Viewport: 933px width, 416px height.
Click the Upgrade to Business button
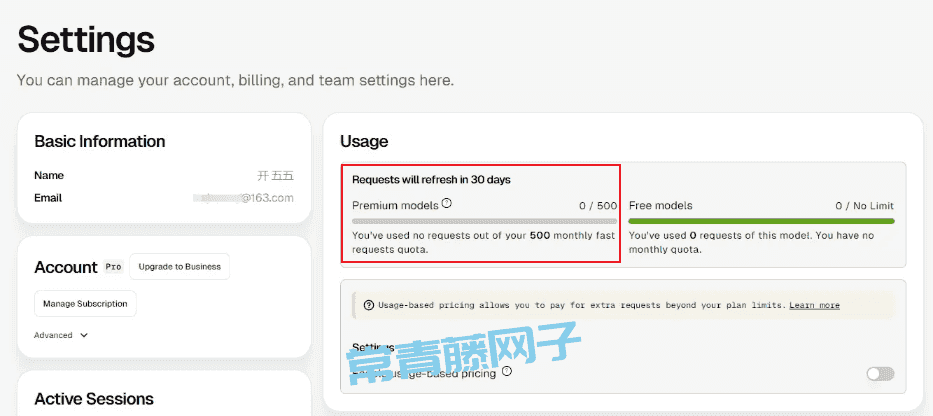180,267
